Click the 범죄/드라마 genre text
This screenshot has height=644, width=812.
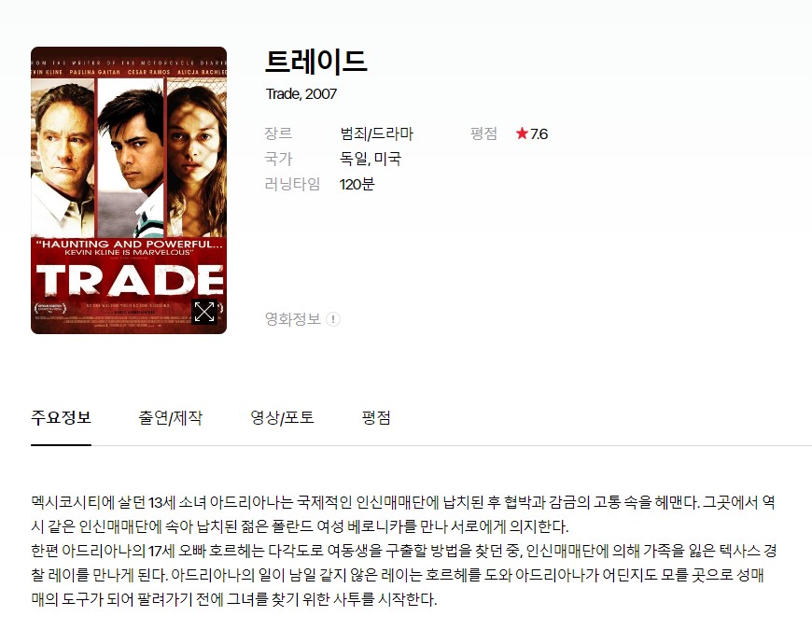[376, 134]
